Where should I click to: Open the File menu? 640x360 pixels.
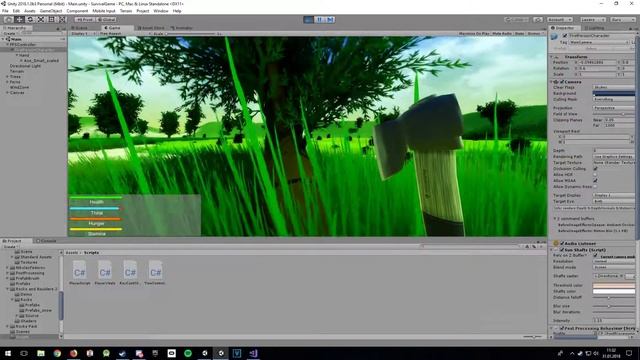click(5, 11)
